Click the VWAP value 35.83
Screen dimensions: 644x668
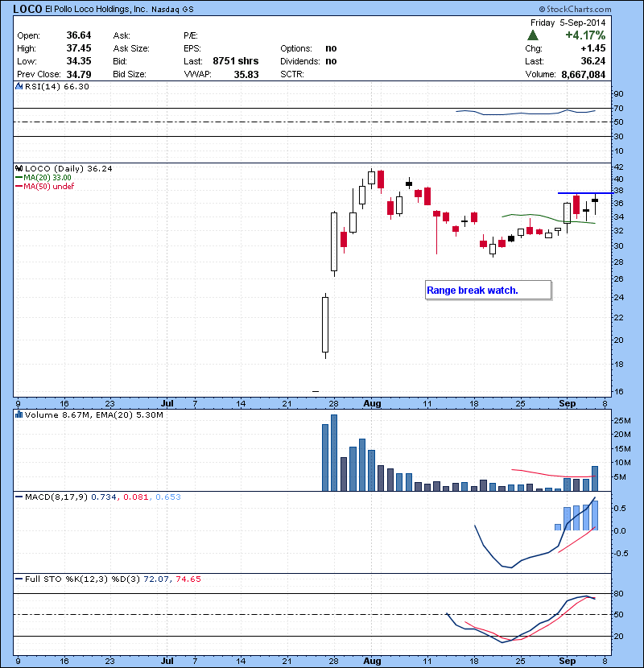(x=246, y=75)
